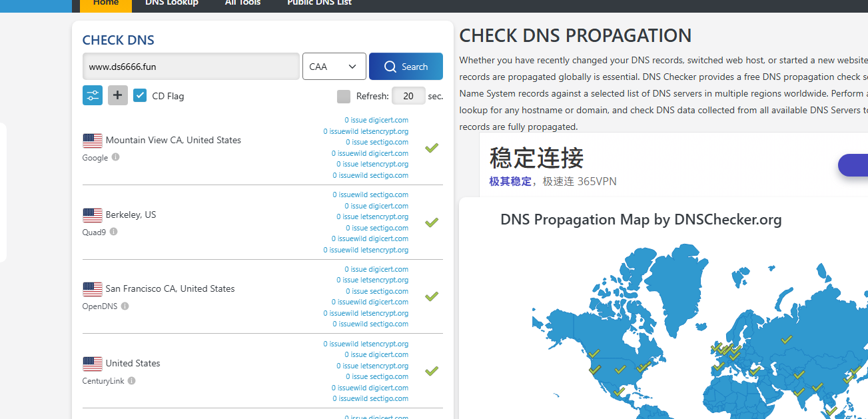Click the 'San Francisco CA, United States' text
Image resolution: width=868 pixels, height=419 pixels.
(x=170, y=288)
